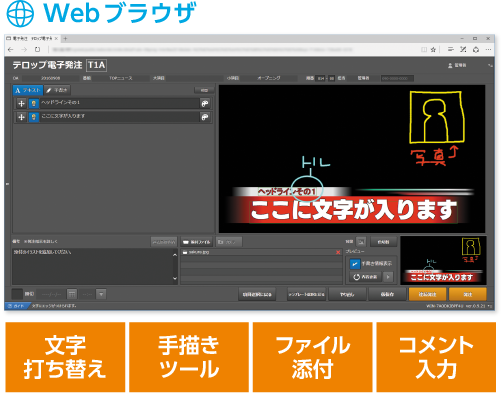
Task: Click the browser refresh icon
Action: [x=37, y=49]
